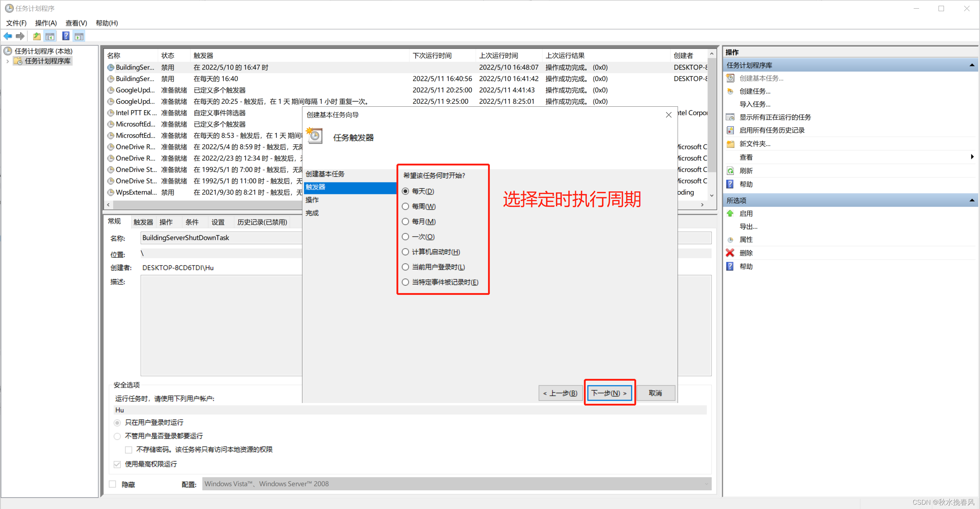The height and width of the screenshot is (509, 980).
Task: Open the Help toolbar icon
Action: coord(66,36)
